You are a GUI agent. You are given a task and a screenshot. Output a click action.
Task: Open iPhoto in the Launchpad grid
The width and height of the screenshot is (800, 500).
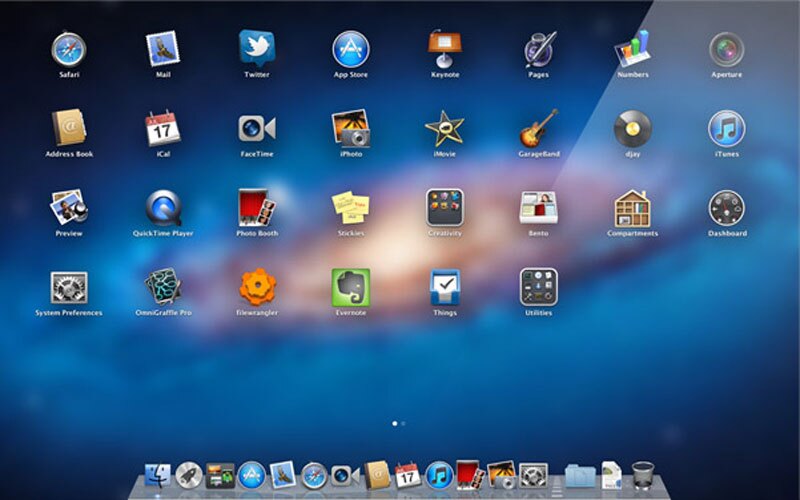[x=351, y=129]
